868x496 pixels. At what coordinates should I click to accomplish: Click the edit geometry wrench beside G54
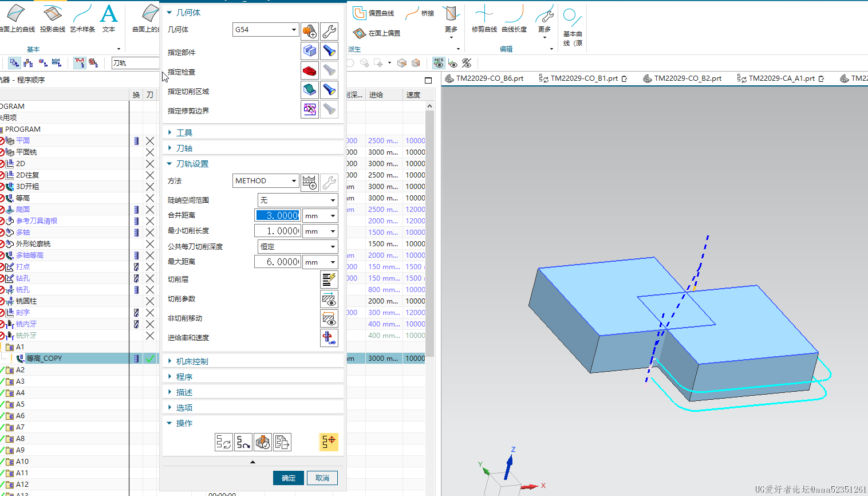[x=329, y=31]
